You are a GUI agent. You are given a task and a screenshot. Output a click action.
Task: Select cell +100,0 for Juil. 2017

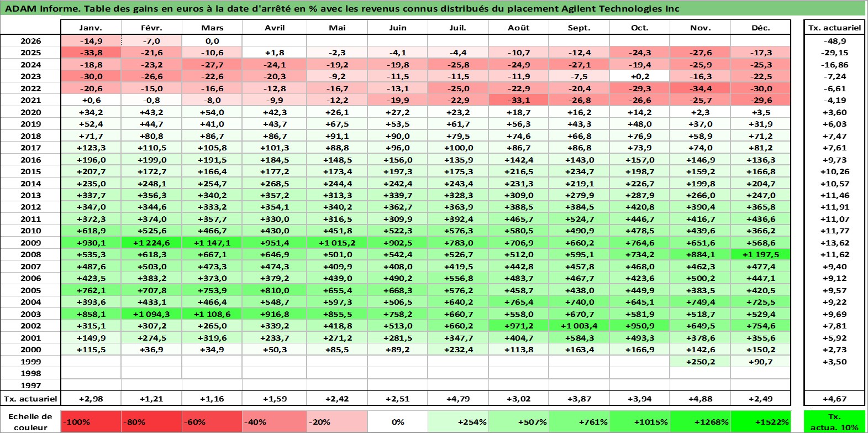point(457,148)
